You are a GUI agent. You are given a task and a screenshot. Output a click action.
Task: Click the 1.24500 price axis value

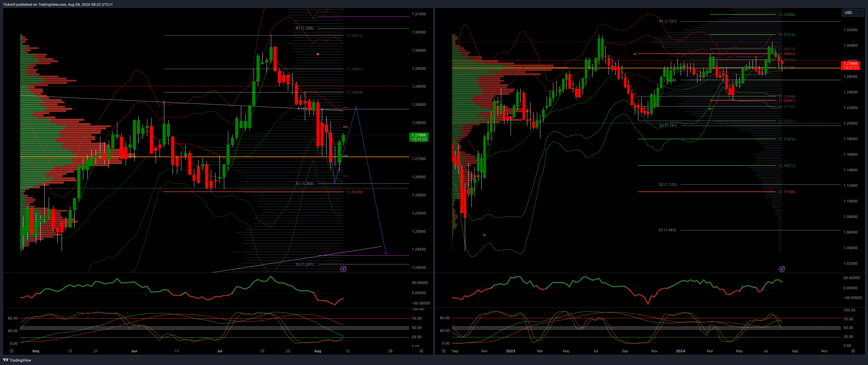(x=419, y=249)
